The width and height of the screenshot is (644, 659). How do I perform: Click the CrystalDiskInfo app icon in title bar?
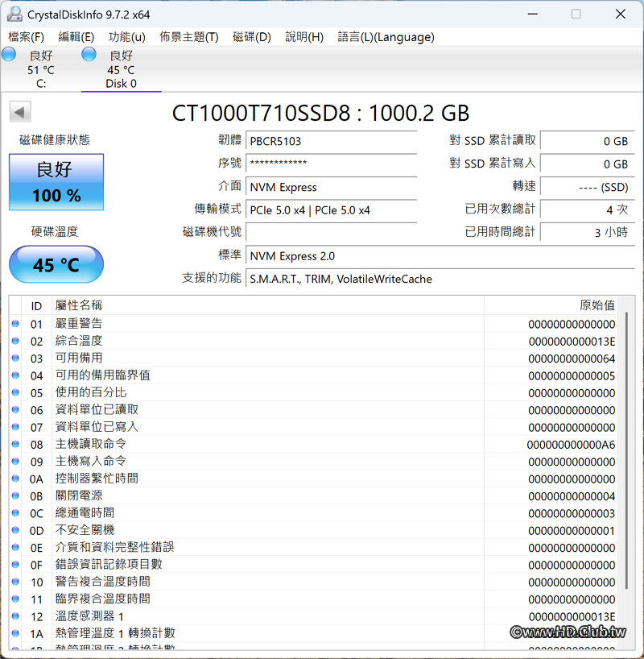(14, 14)
